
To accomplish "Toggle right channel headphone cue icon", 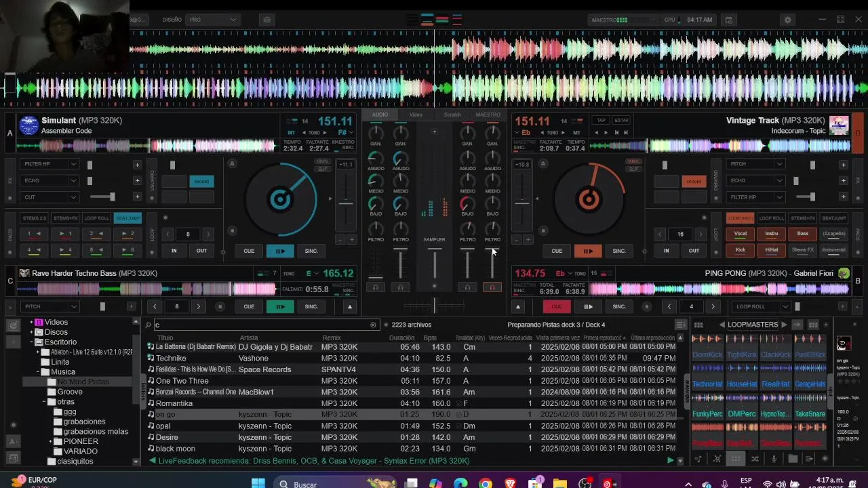I will [x=492, y=287].
